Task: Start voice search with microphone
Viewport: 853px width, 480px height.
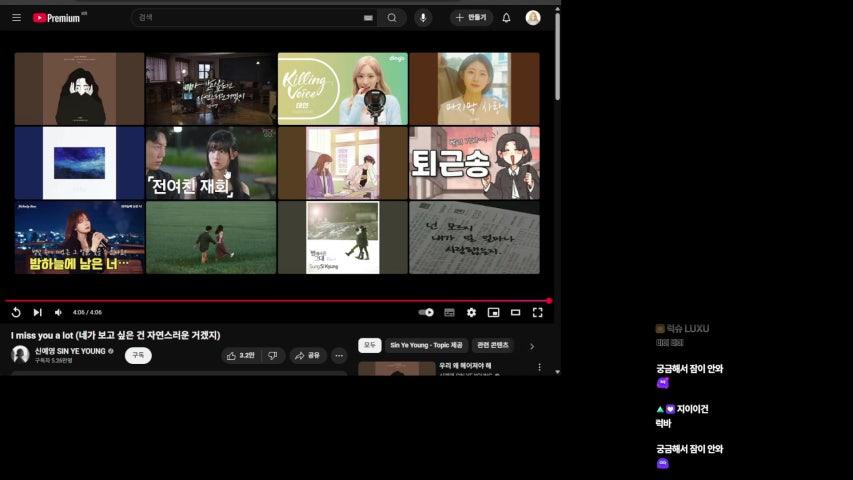Action: 423,18
